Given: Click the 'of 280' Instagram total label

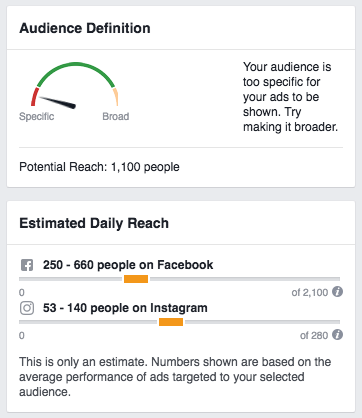Looking at the screenshot, I should [314, 335].
